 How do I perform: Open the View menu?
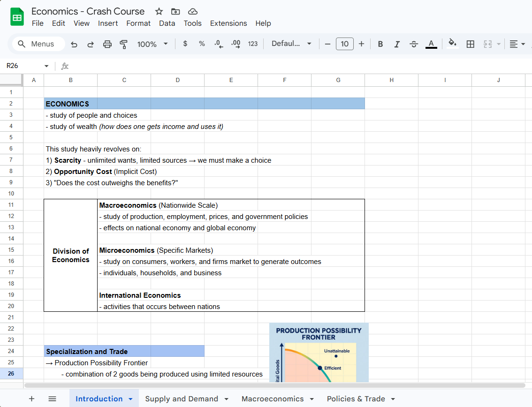click(82, 23)
